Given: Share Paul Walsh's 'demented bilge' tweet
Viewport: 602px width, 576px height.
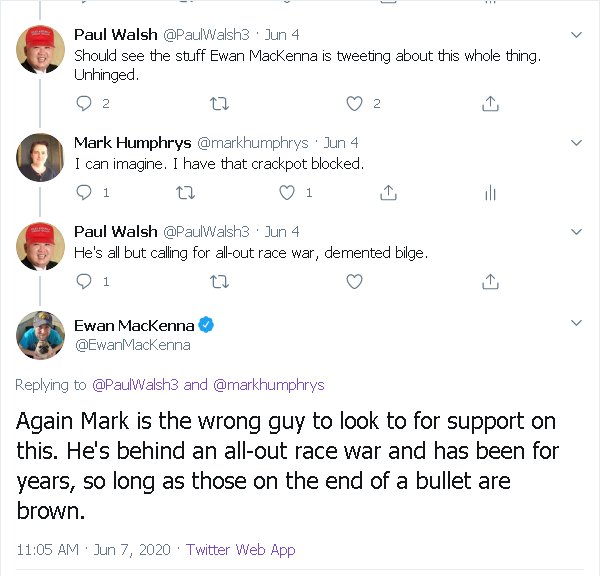Looking at the screenshot, I should 490,282.
